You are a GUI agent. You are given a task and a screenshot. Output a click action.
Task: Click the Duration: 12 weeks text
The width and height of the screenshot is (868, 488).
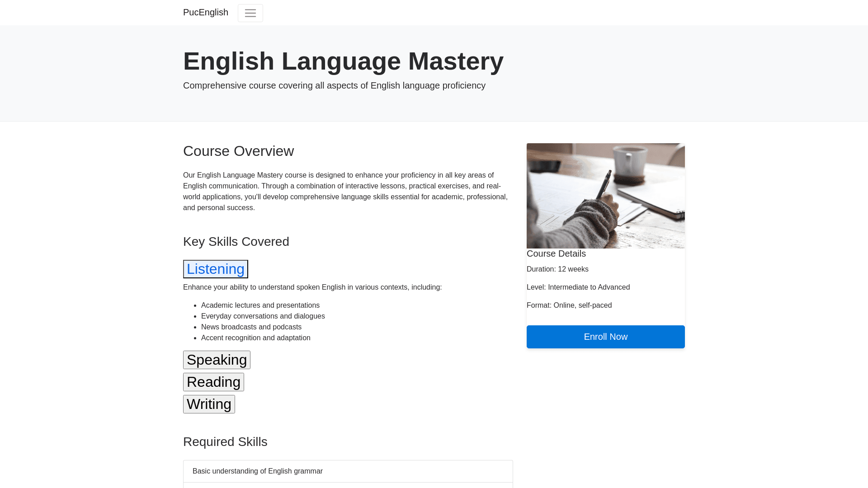pos(557,269)
